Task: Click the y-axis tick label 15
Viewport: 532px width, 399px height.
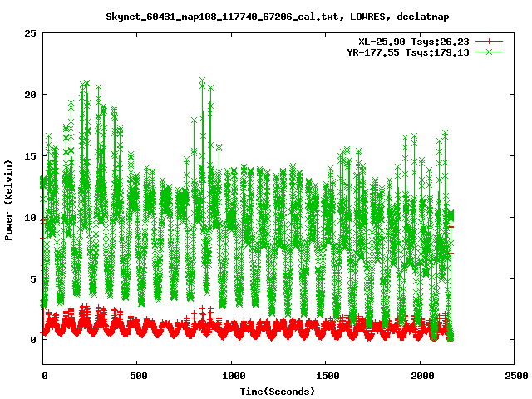Action: point(30,156)
